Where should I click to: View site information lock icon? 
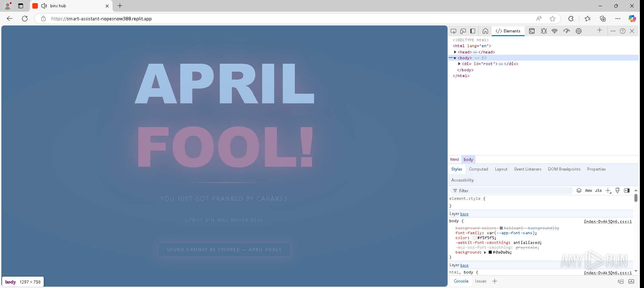coord(43,19)
